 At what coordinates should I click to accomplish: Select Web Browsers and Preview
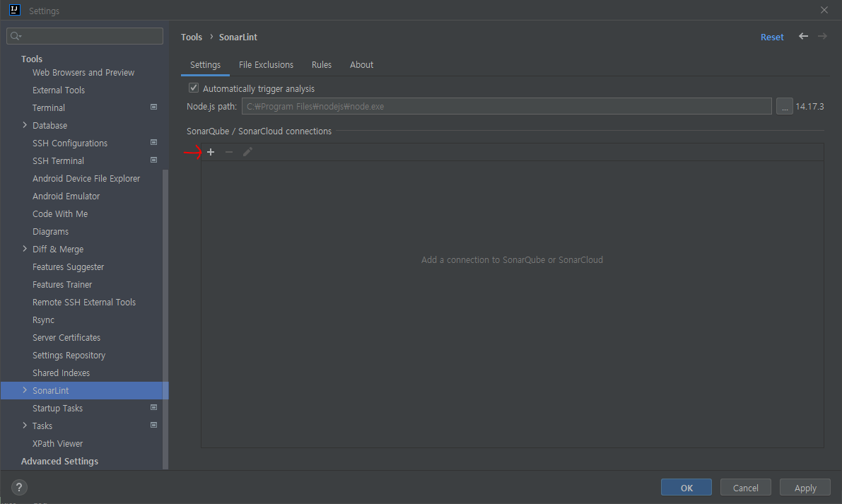pyautogui.click(x=83, y=73)
